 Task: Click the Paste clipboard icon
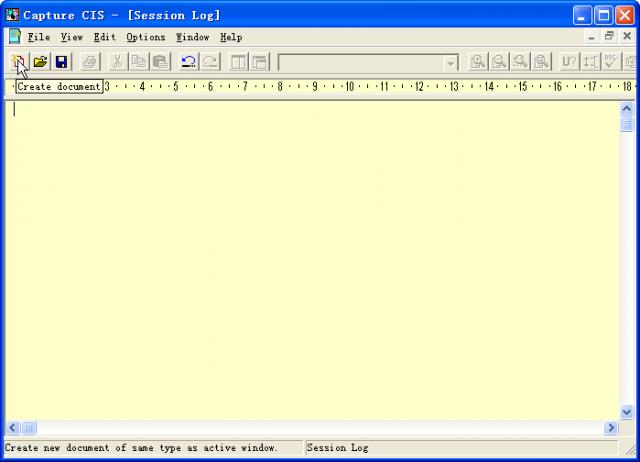click(160, 62)
